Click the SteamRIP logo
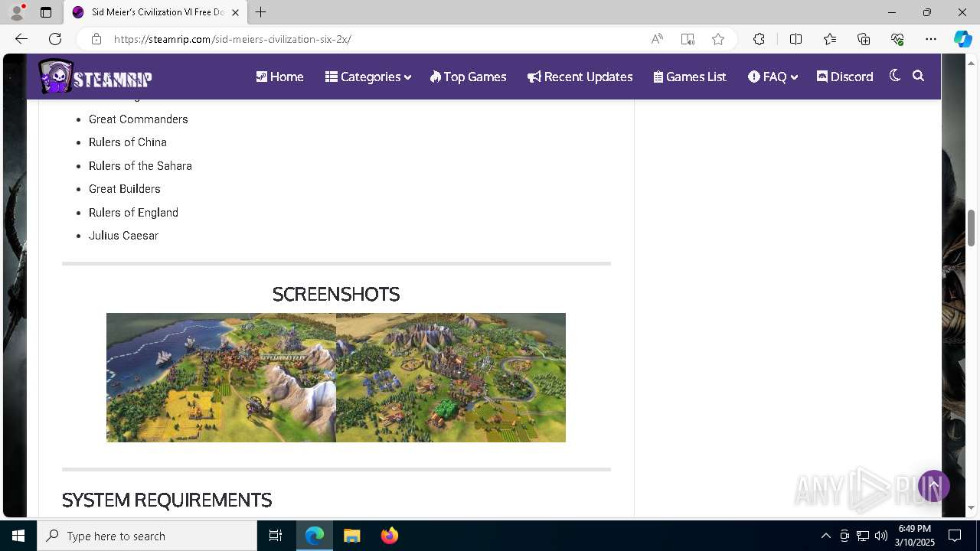 point(96,77)
